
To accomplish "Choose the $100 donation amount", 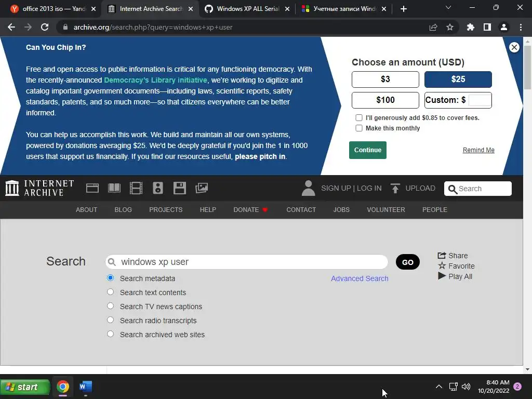I will tap(385, 100).
